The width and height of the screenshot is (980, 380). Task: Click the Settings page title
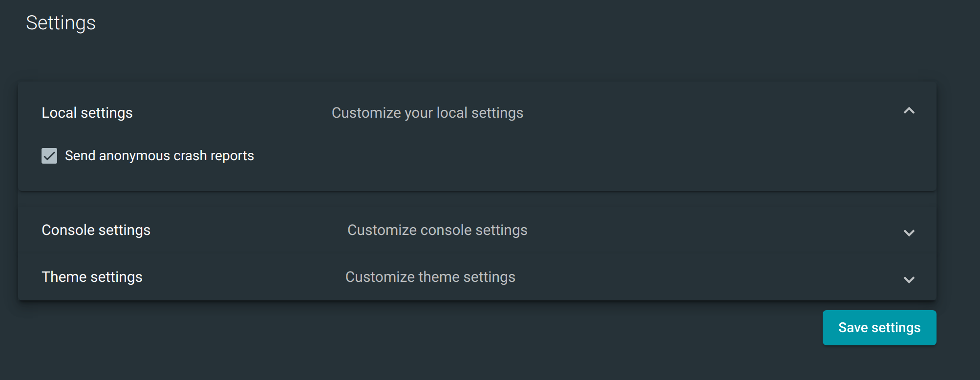pos(61,22)
